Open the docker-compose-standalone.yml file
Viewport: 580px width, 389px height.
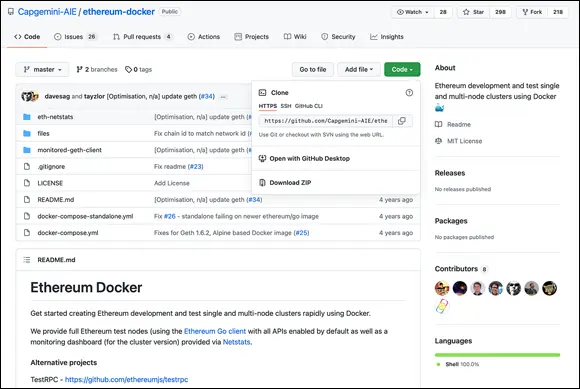click(85, 216)
